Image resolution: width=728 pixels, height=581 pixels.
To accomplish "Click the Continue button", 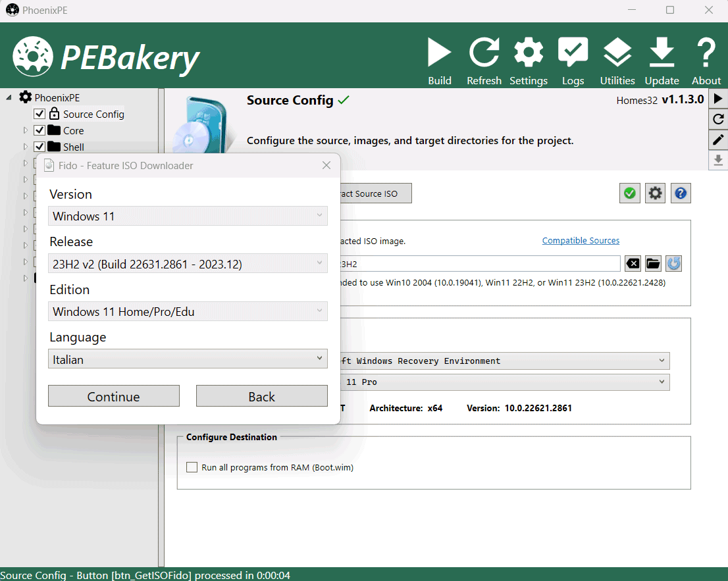I will coord(114,396).
